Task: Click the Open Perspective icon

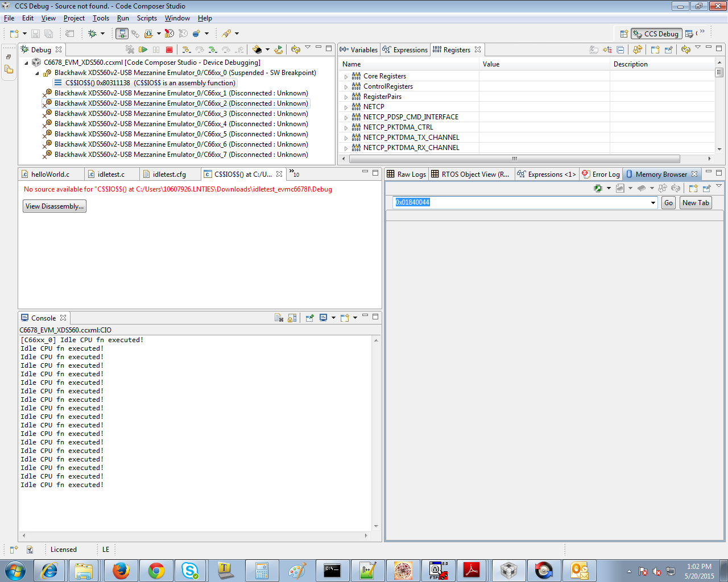Action: (x=624, y=34)
